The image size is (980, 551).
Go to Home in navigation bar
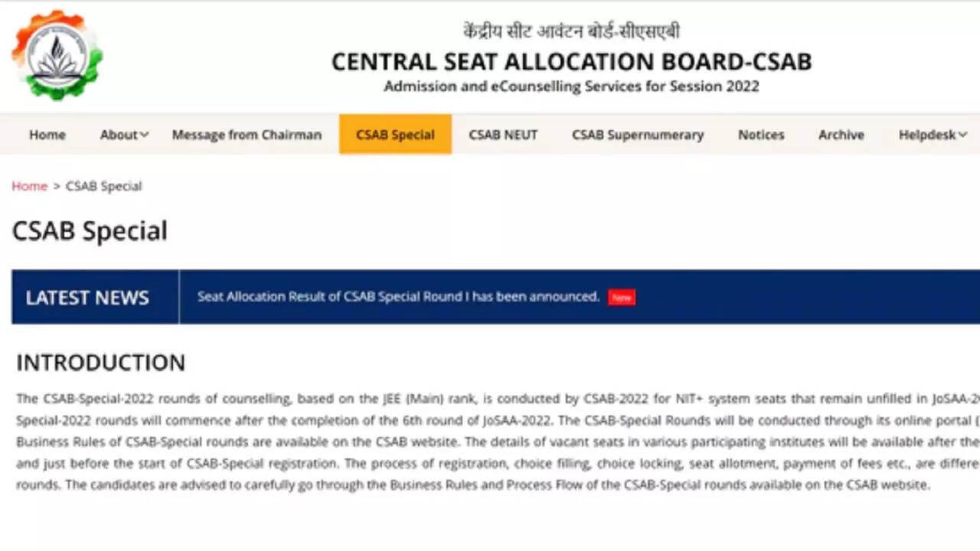click(x=47, y=135)
